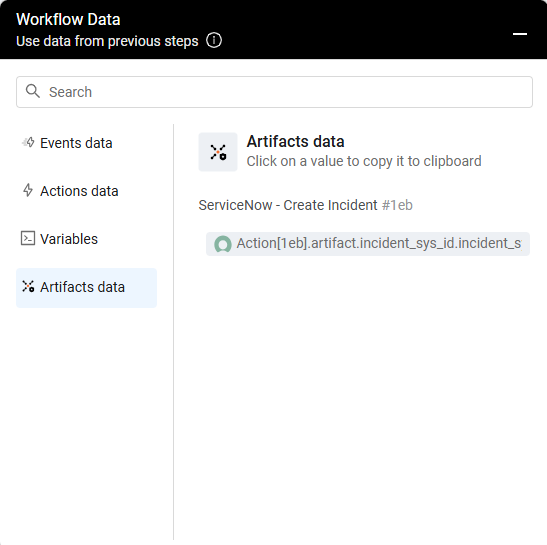This screenshot has height=545, width=547.
Task: Open the Events data tab
Action: pos(86,143)
